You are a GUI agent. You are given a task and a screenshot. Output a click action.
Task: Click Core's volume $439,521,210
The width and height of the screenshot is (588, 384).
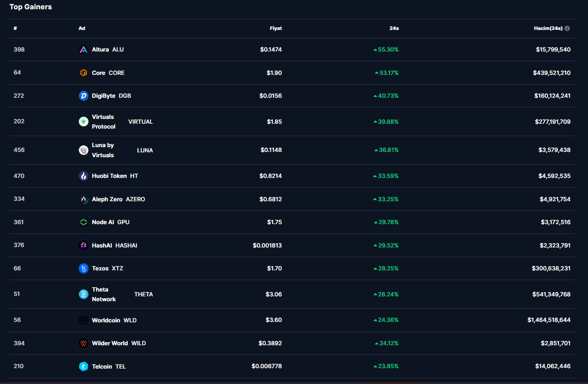(552, 73)
